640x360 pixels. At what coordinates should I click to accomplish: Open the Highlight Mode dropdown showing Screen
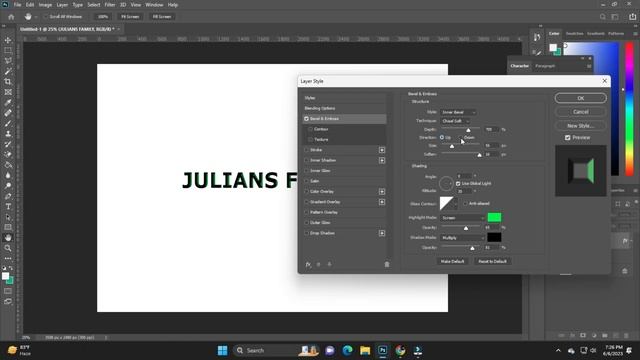462,218
